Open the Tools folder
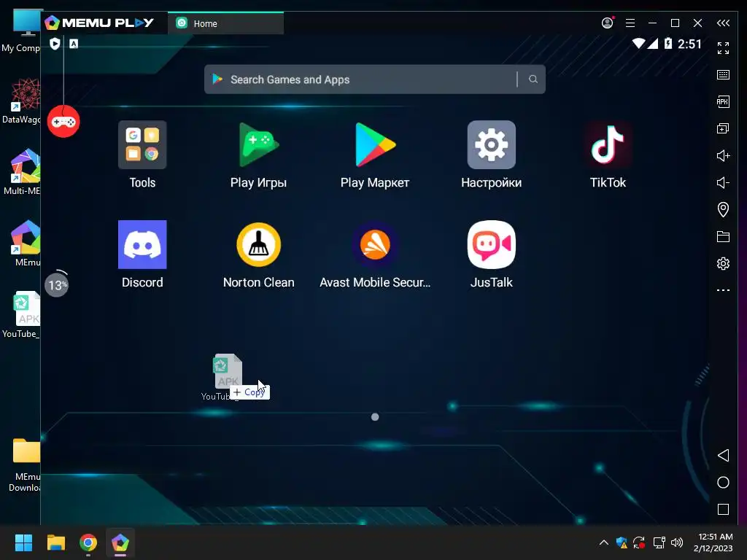Image resolution: width=747 pixels, height=560 pixels. pos(142,145)
